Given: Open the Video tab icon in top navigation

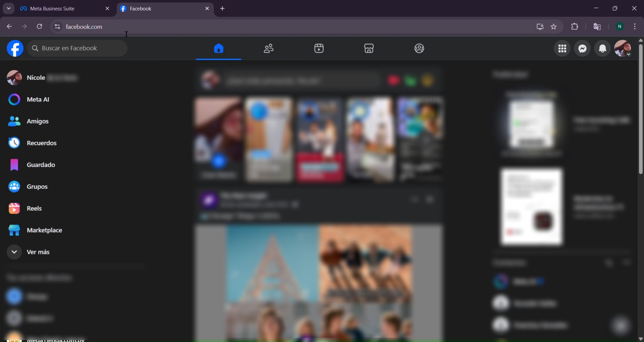Looking at the screenshot, I should 319,49.
